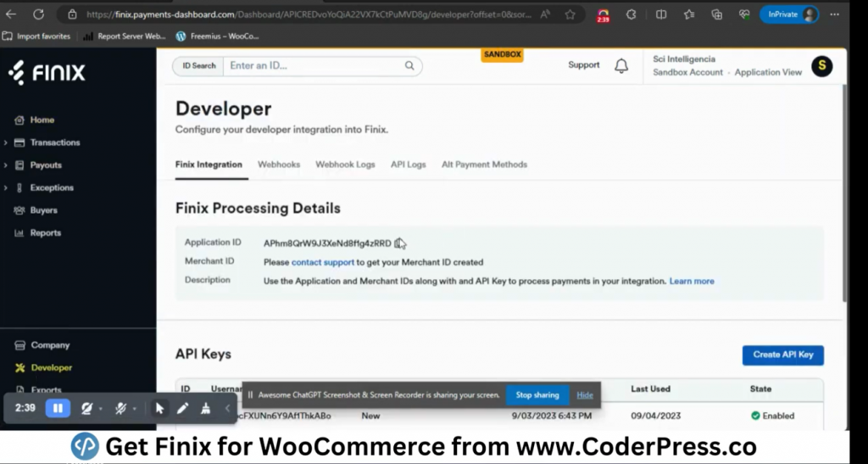Screen dimensions: 868x464
Task: Copy the Application ID with copy icon
Action: (400, 243)
